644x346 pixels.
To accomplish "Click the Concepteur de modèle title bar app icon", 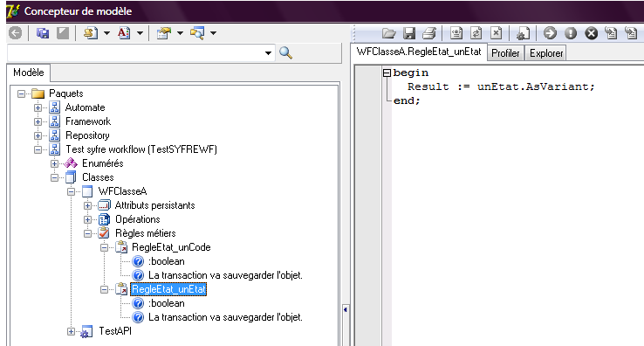I will (13, 10).
